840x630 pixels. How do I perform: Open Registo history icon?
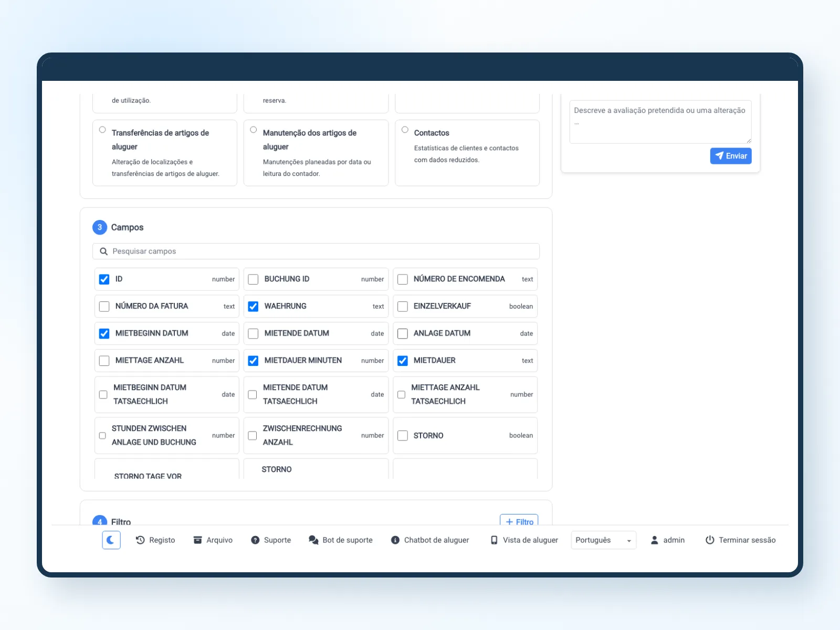click(140, 540)
